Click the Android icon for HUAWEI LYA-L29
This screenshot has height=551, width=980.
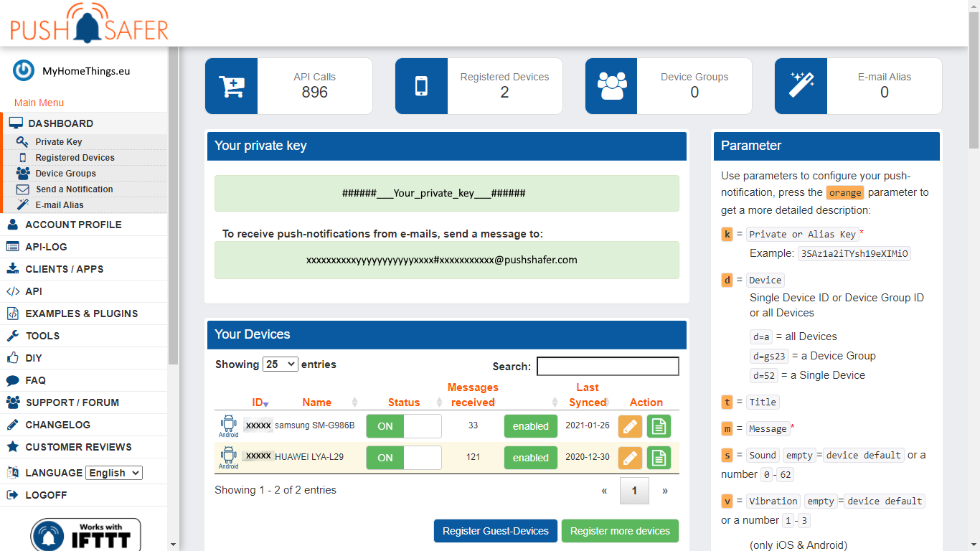[x=229, y=458]
